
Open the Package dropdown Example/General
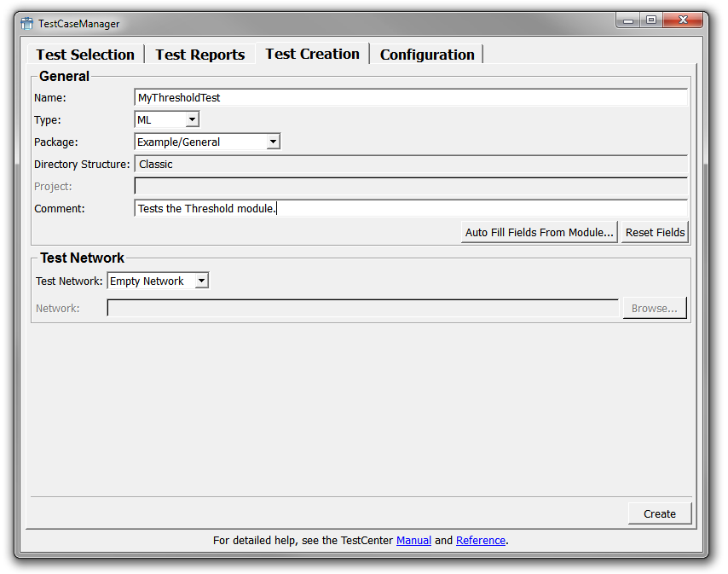pyautogui.click(x=207, y=142)
